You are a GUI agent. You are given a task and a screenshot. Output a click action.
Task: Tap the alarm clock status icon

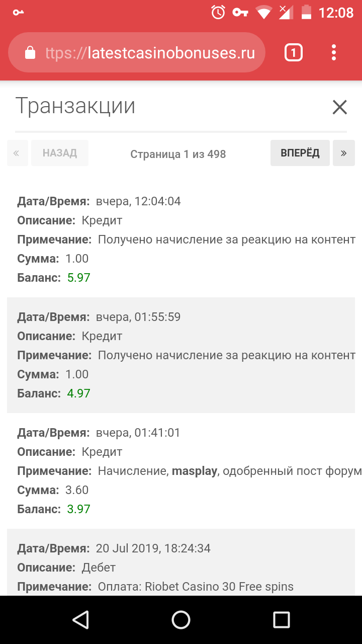click(218, 12)
